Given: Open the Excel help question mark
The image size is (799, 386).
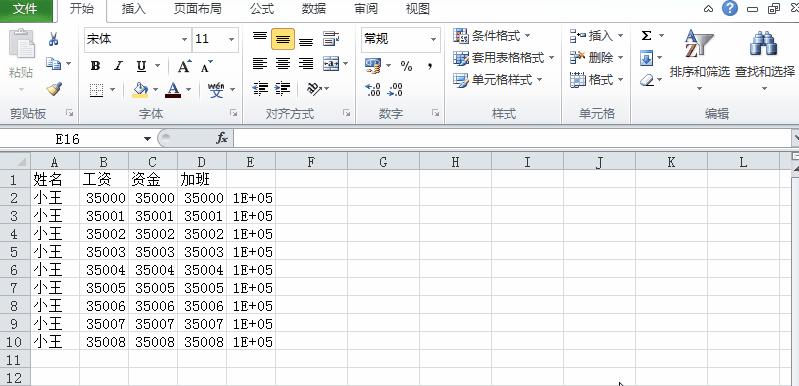Looking at the screenshot, I should 730,8.
